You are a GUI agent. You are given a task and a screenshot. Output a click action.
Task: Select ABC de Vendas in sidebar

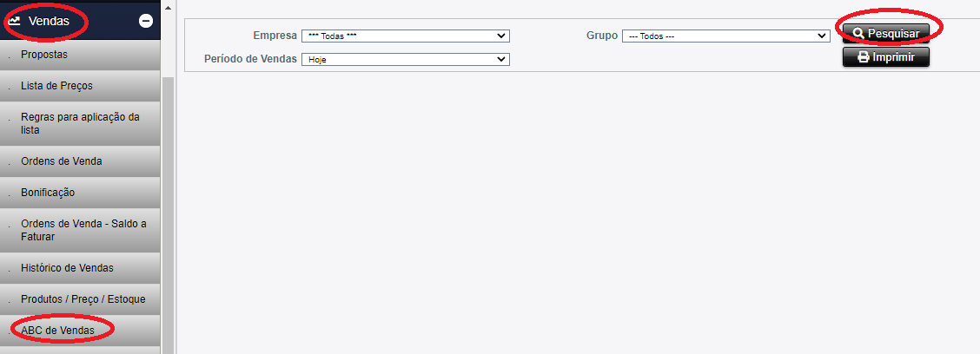click(x=57, y=331)
